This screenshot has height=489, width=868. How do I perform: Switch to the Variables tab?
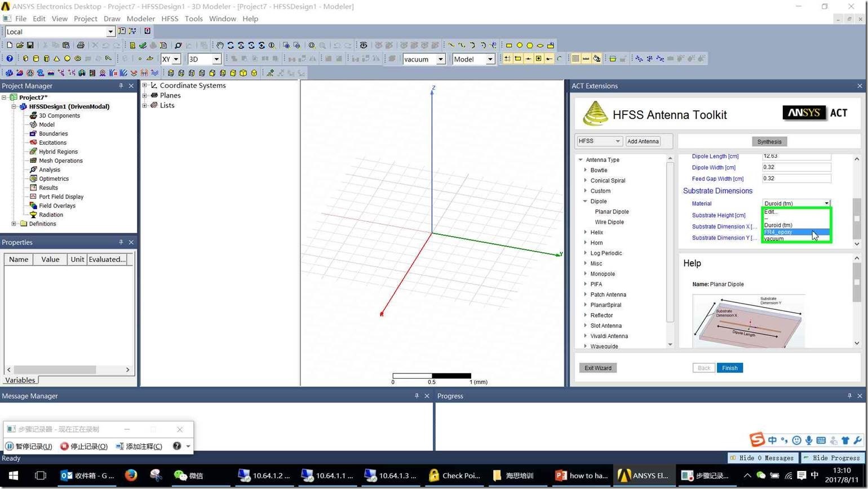[x=20, y=380]
